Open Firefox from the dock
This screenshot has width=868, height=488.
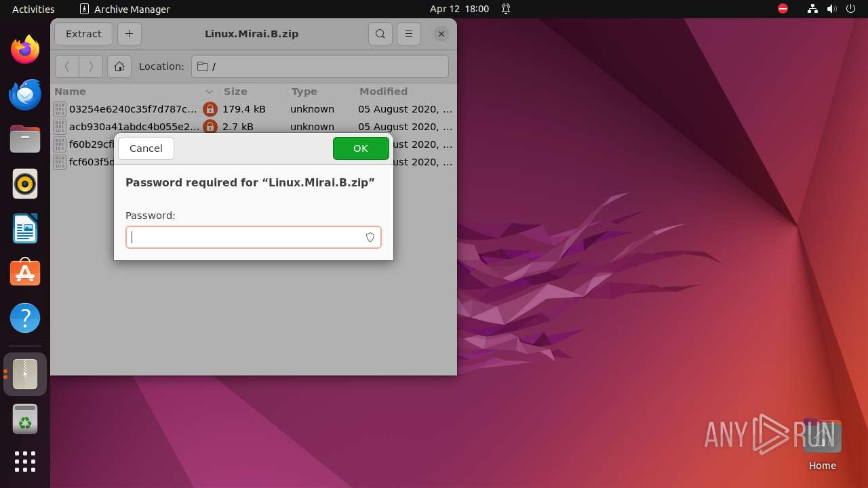[25, 49]
